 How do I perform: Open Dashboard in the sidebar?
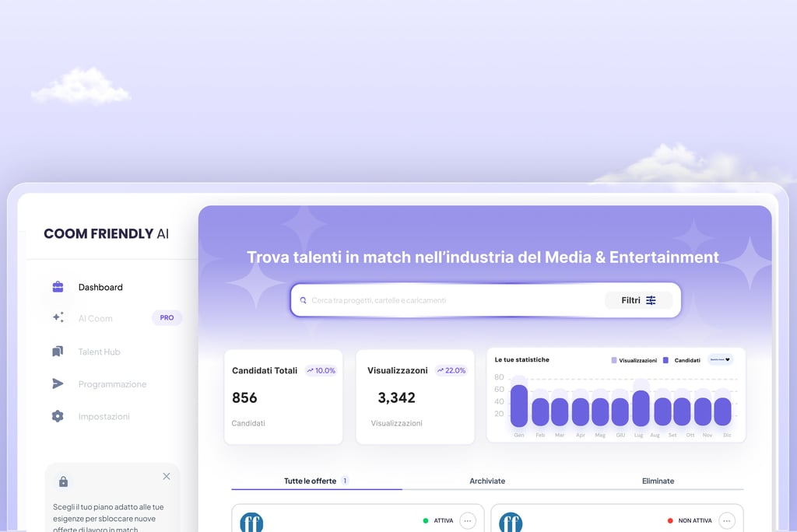click(x=100, y=287)
